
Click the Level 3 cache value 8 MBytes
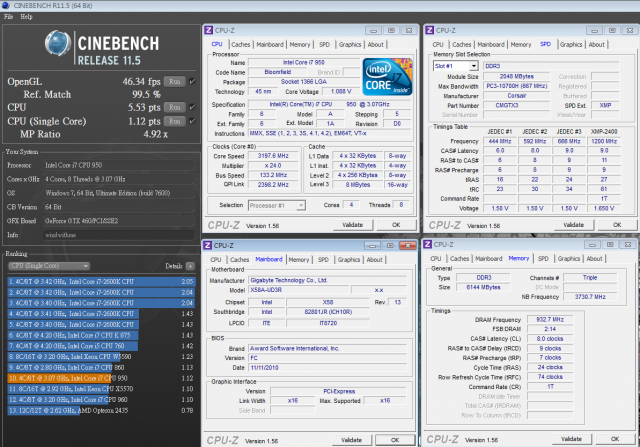(358, 185)
